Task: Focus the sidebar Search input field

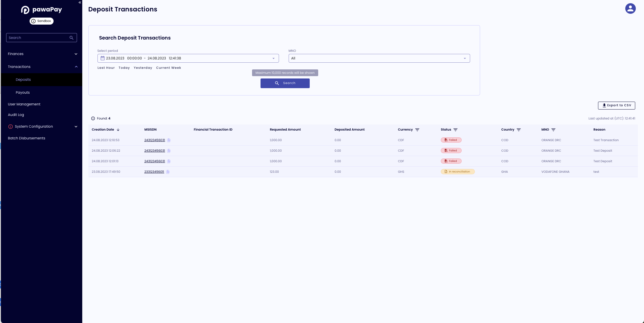Action: [38, 38]
